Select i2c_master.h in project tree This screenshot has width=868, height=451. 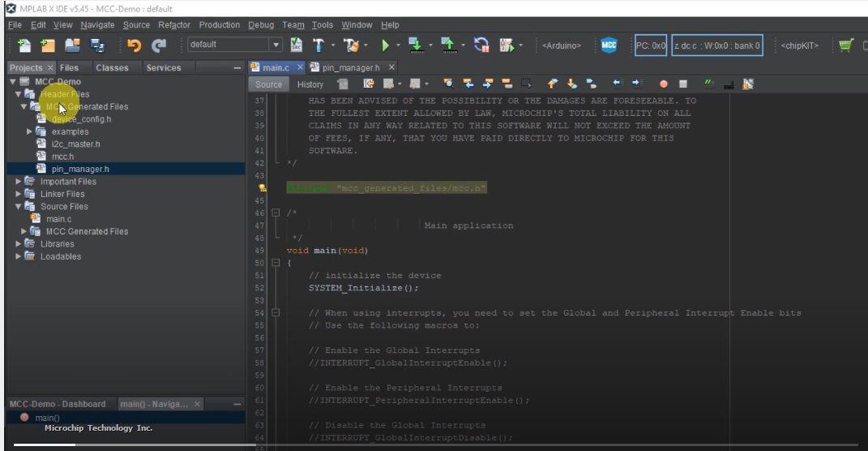pos(75,144)
